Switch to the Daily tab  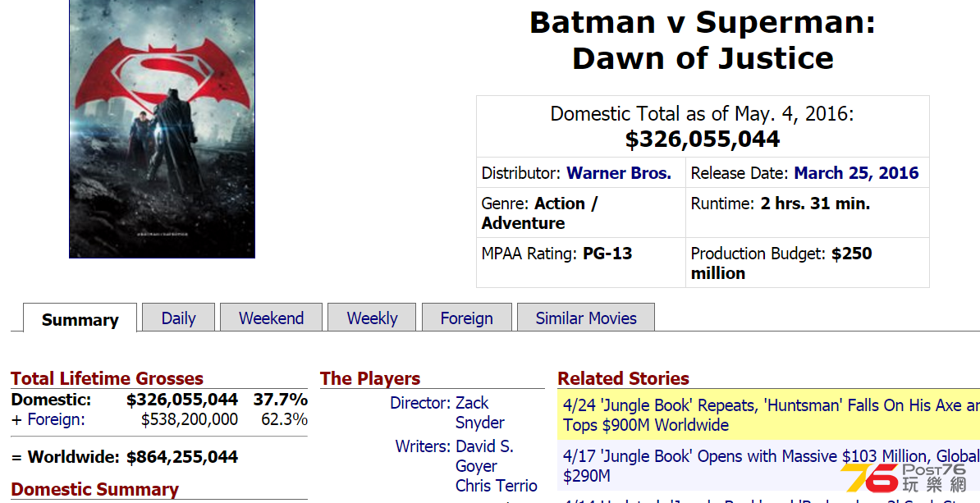(178, 318)
